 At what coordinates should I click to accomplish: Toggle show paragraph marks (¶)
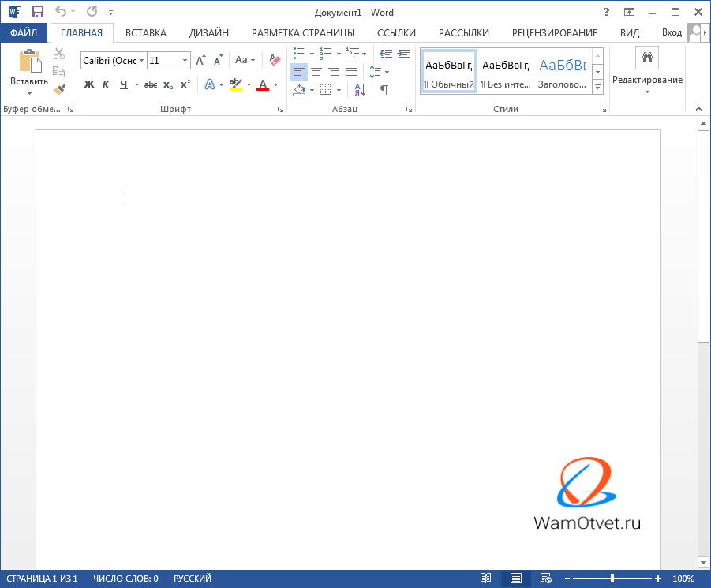(384, 90)
